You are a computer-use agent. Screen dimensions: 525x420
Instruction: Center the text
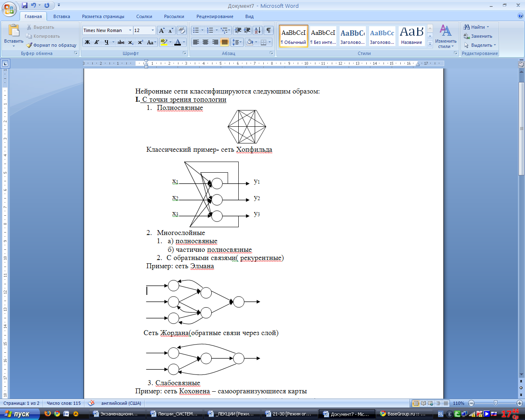pyautogui.click(x=205, y=42)
